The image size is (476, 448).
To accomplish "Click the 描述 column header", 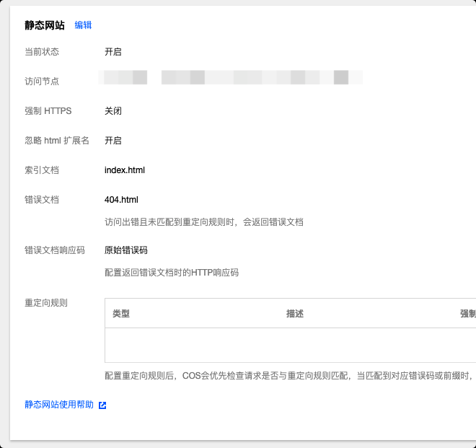I will pos(294,314).
